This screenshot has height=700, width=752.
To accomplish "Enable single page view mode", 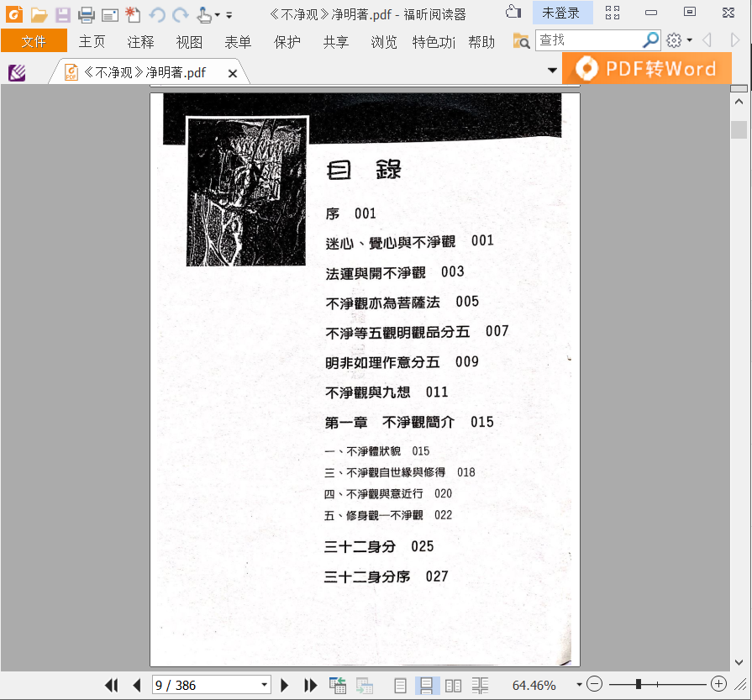I will click(400, 686).
